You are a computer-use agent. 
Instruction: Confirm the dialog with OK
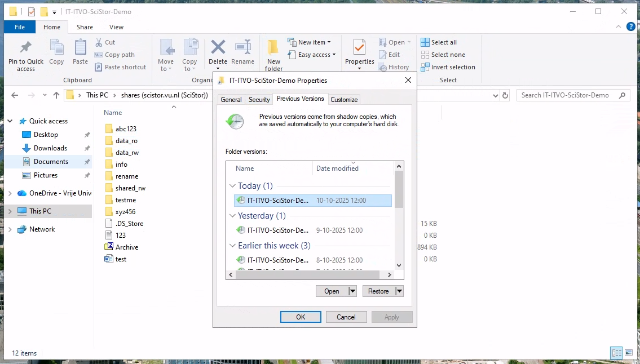click(x=301, y=317)
